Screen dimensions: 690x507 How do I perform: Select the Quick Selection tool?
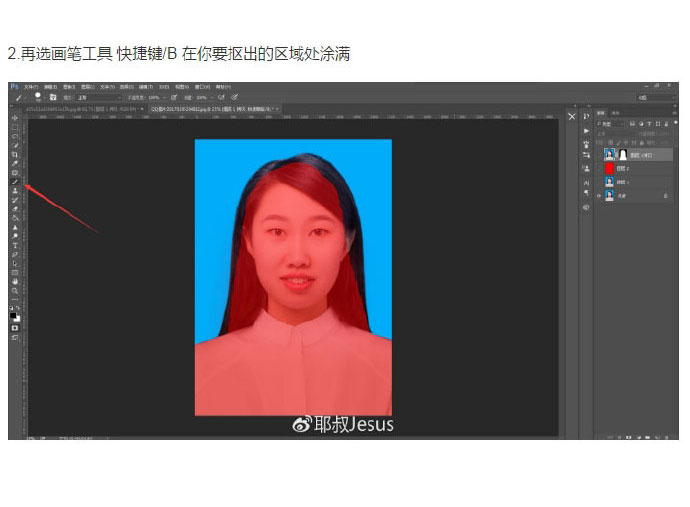15,145
